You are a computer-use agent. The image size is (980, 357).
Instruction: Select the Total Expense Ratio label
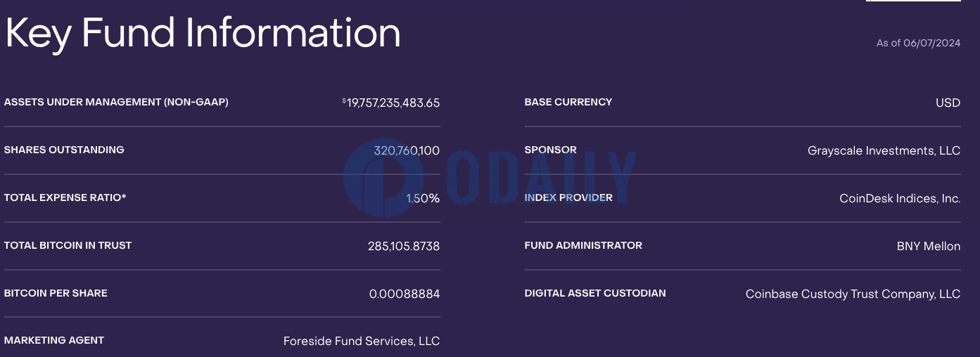[65, 197]
